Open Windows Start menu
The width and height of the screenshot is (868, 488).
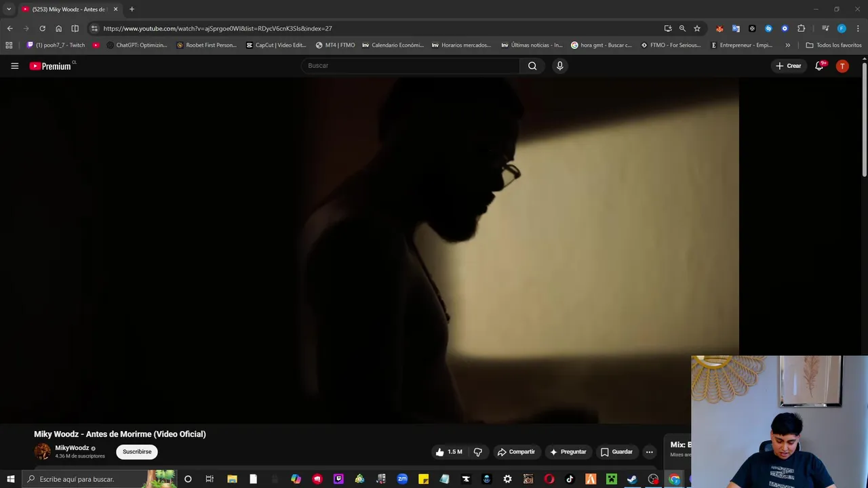coord(10,479)
